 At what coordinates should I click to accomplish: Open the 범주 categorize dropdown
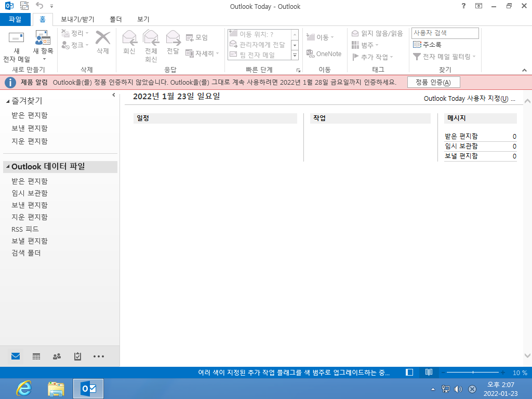365,45
